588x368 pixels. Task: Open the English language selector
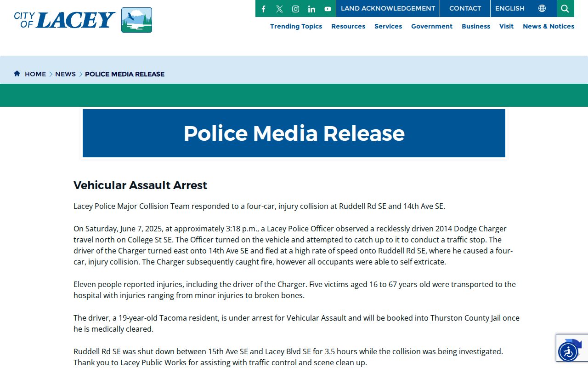(510, 8)
